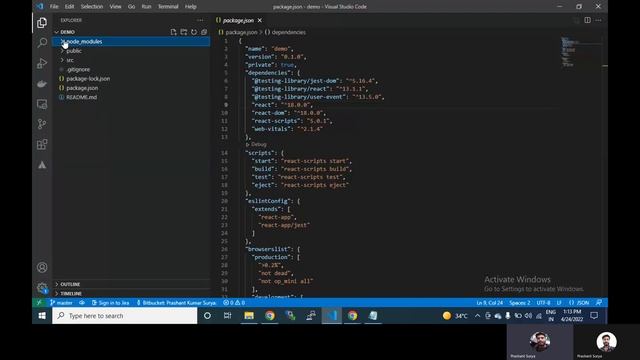Open the Atlassian triangle view
640x360 pixels.
pos(42,165)
